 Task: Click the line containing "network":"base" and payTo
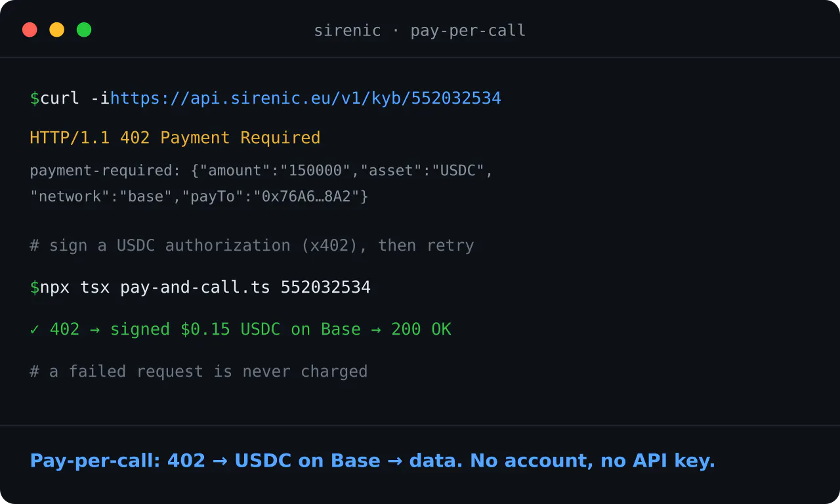(199, 196)
